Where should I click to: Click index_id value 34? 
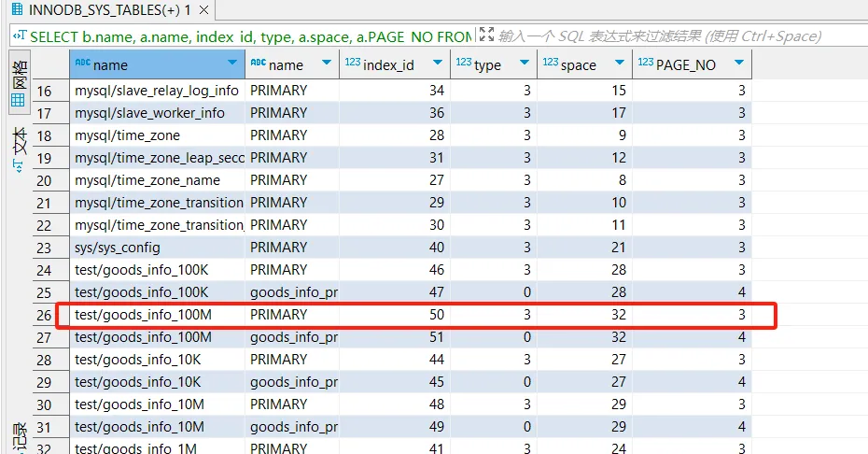[x=395, y=91]
